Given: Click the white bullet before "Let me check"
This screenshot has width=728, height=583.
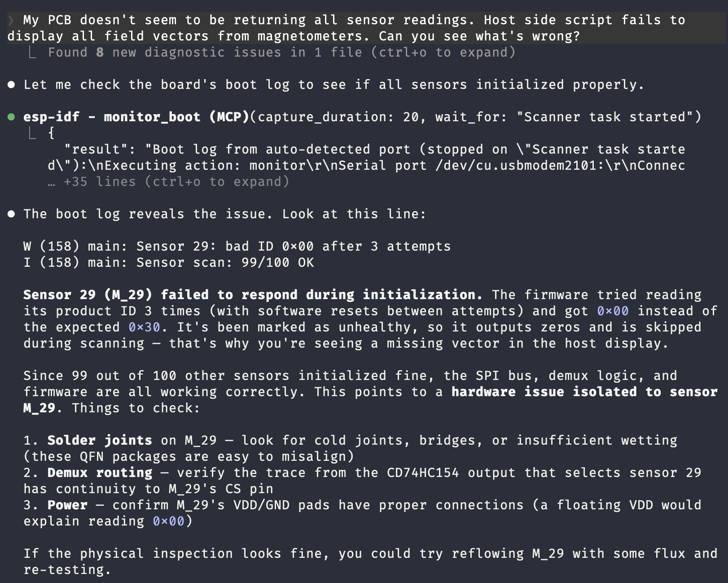Looking at the screenshot, I should point(11,85).
